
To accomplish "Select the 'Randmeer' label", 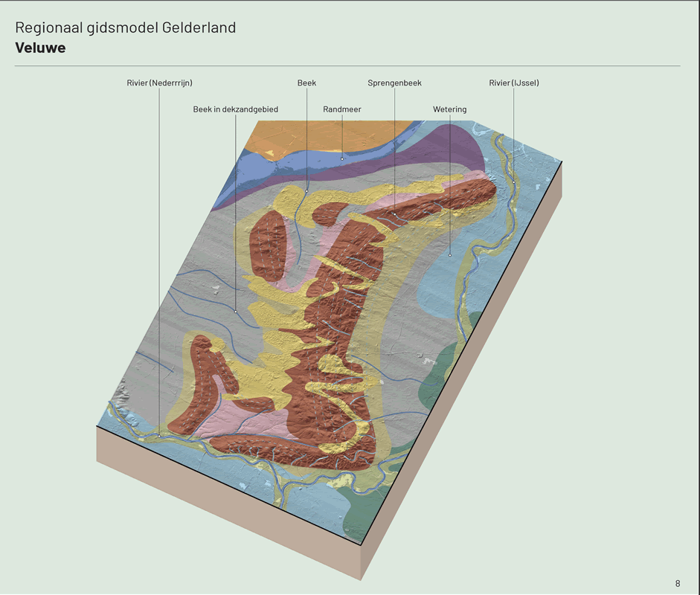I will coord(342,109).
